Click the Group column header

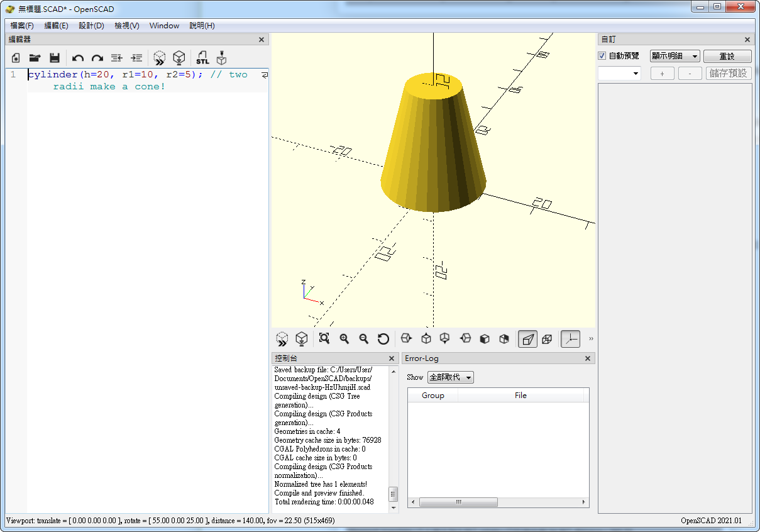[x=432, y=396]
